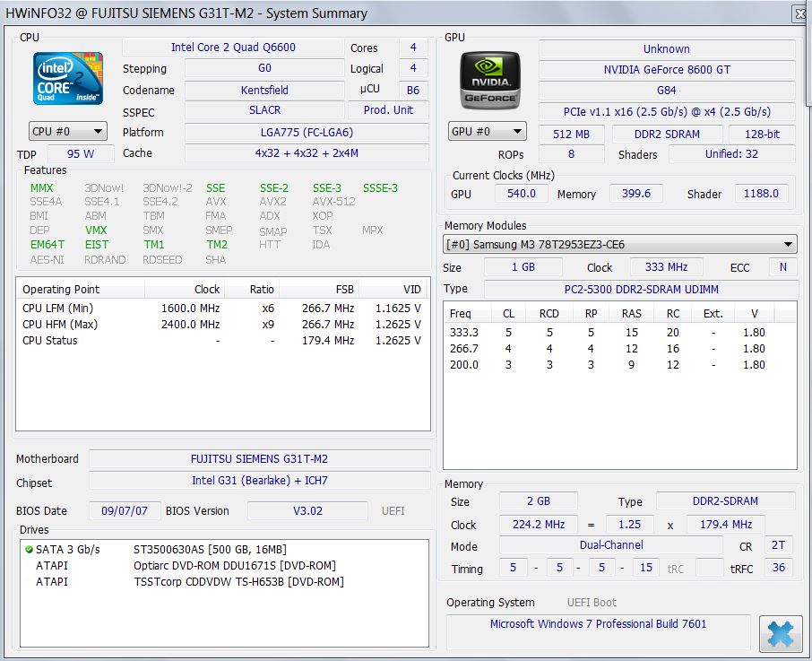The image size is (812, 661).
Task: Click the Intel G31 (Bearlake) + ICH7 chipset field
Action: (x=259, y=480)
